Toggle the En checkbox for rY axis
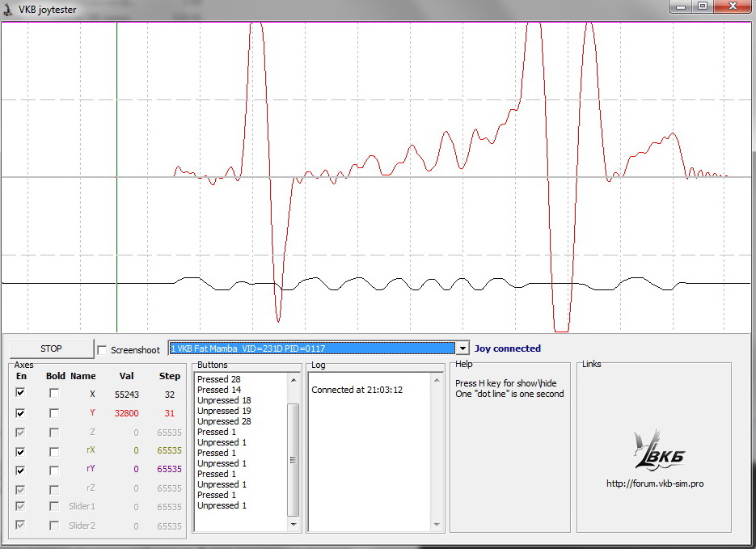Screen dimensions: 756x549 coord(20,470)
